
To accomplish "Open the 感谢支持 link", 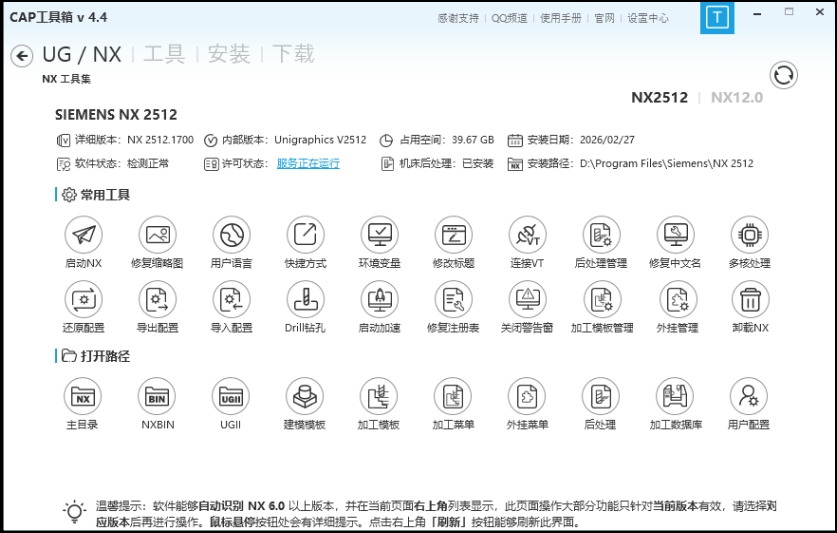I will pos(458,18).
